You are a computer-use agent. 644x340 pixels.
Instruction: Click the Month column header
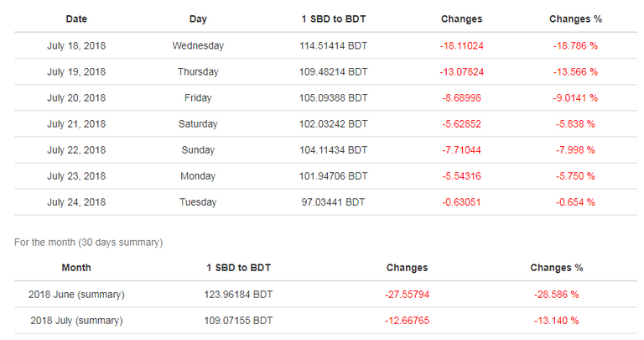click(x=76, y=268)
